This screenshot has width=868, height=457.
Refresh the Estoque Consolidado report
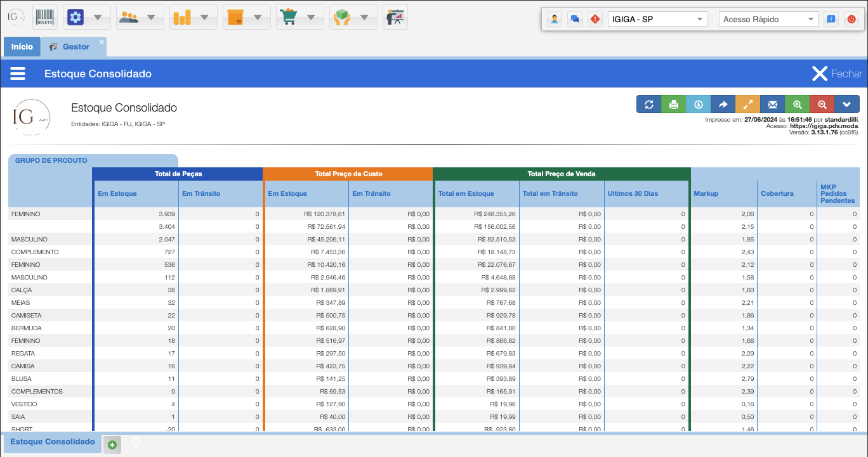pos(648,105)
